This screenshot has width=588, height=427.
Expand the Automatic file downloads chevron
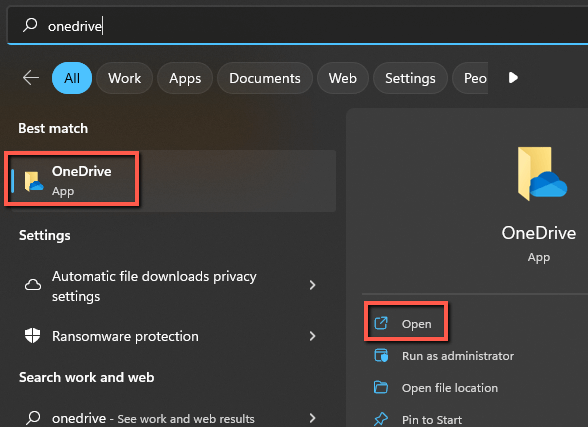pyautogui.click(x=312, y=285)
